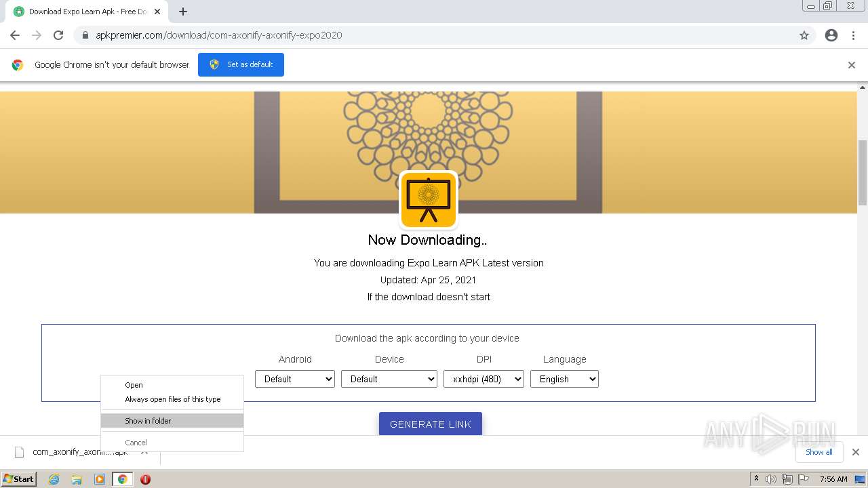Open the Chrome profile avatar menu
Image resolution: width=868 pixels, height=488 pixels.
coord(831,35)
